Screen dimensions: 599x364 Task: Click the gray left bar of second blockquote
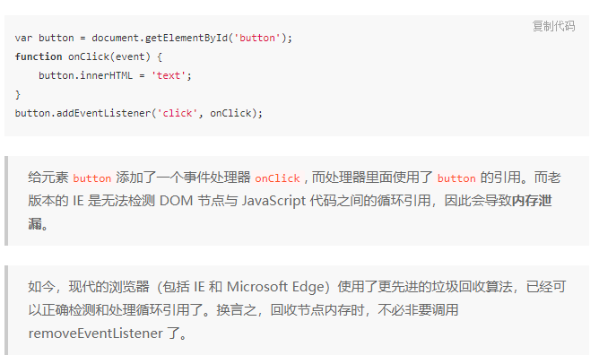(6, 310)
